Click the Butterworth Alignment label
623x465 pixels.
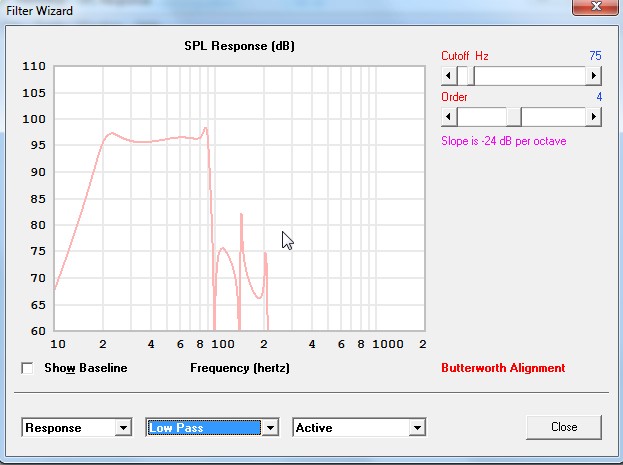pos(503,368)
